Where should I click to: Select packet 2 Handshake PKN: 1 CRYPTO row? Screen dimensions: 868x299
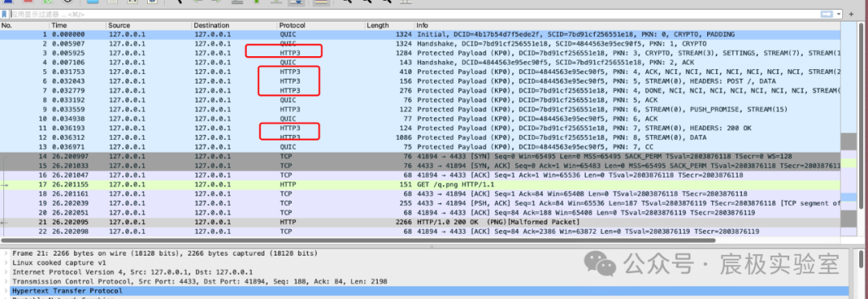click(x=420, y=43)
